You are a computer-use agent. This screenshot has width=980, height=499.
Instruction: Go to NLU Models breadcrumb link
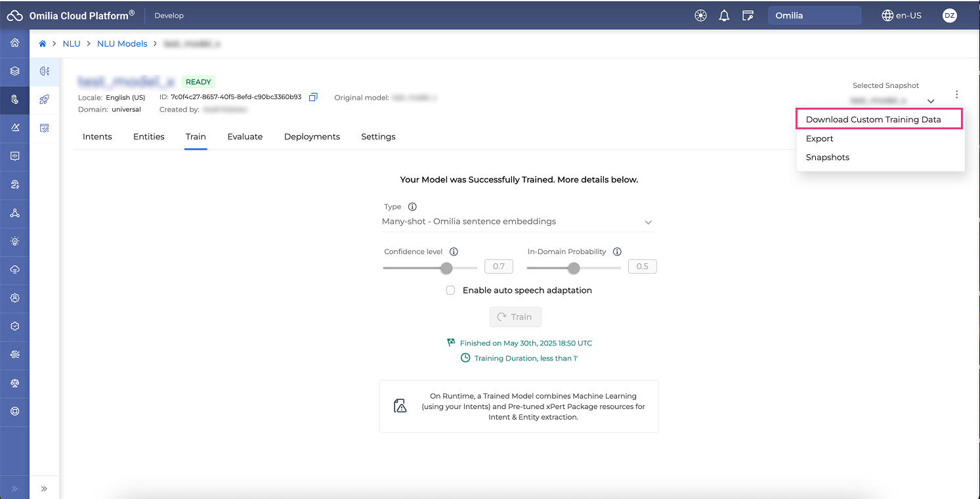click(122, 44)
